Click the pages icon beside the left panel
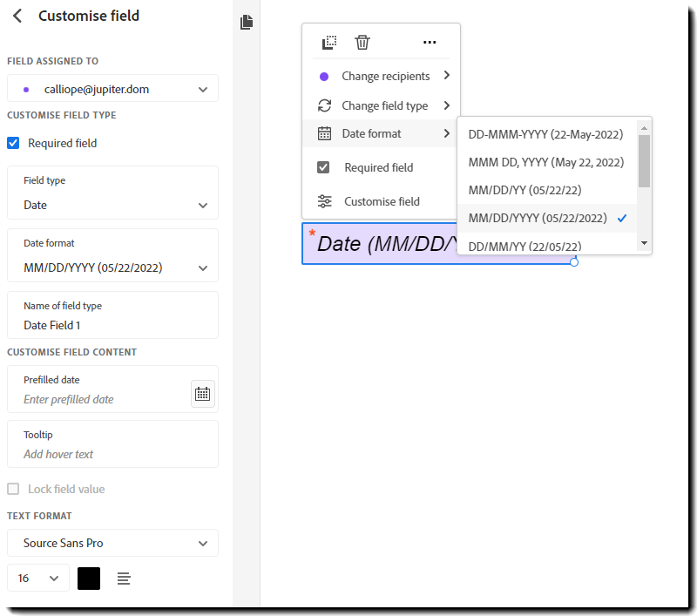 [247, 23]
